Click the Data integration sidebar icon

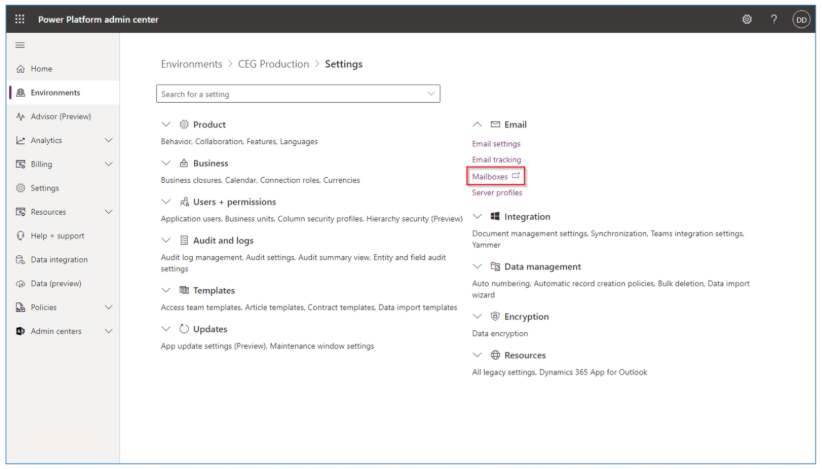20,260
